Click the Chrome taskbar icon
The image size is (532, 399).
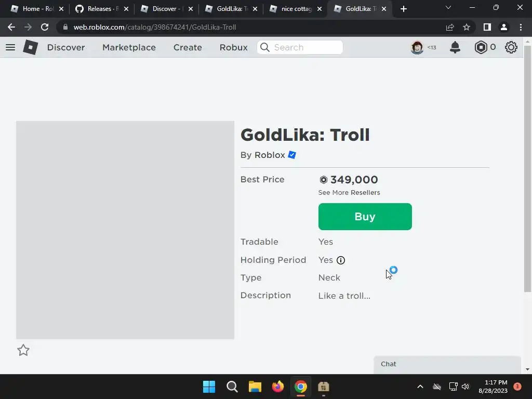[x=301, y=387]
